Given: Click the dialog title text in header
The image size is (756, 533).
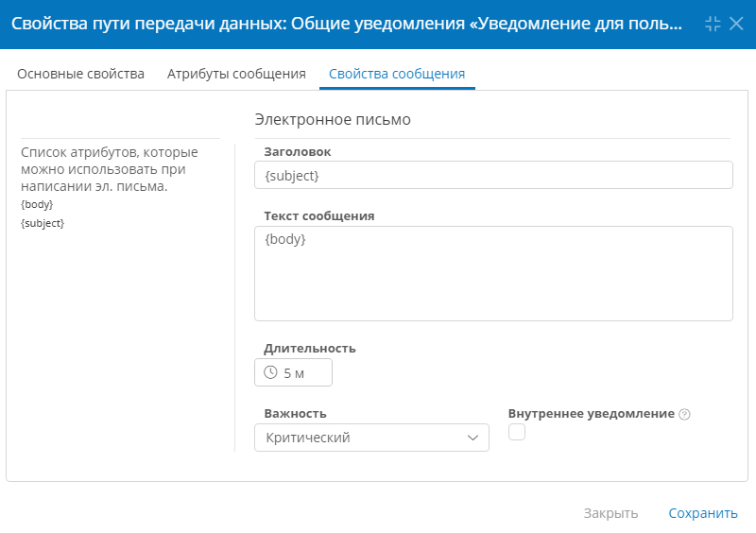Looking at the screenshot, I should (x=347, y=24).
